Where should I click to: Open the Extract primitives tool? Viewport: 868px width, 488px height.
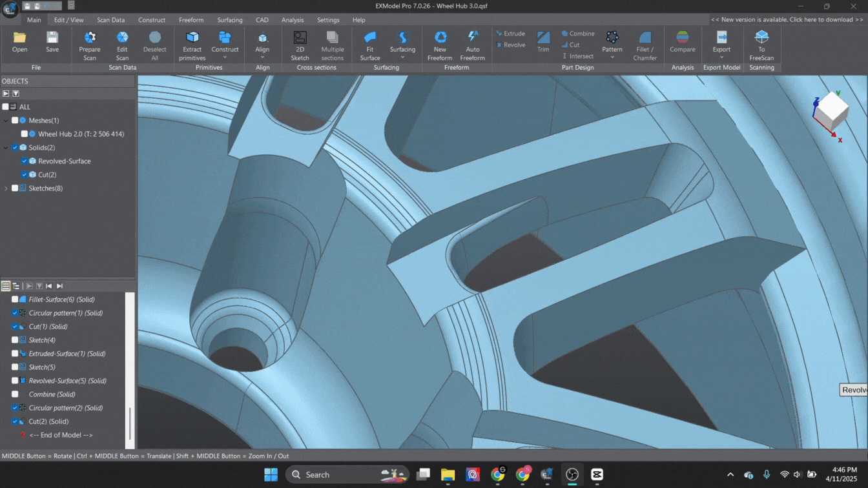click(x=192, y=38)
